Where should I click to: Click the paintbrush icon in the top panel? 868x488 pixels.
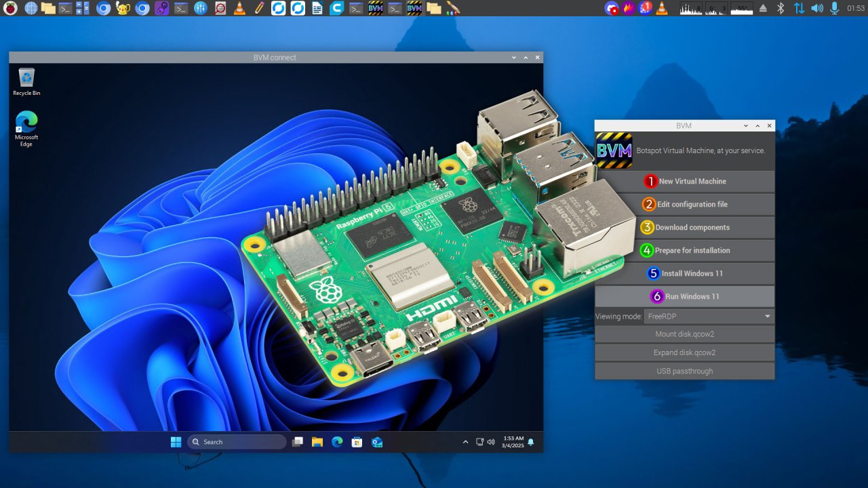pyautogui.click(x=454, y=8)
